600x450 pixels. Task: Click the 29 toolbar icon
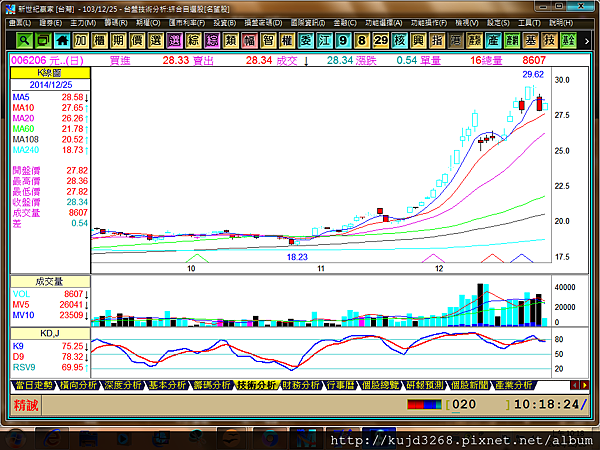coord(380,40)
